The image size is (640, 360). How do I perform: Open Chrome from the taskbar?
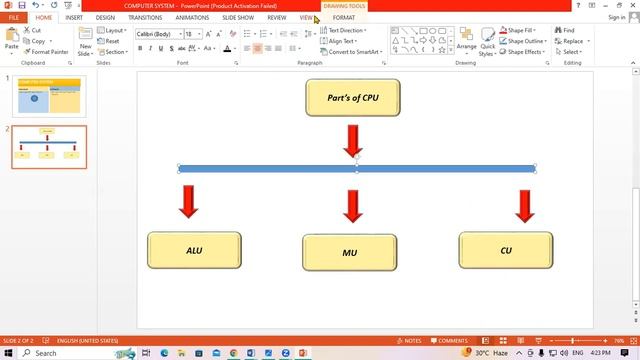233,353
